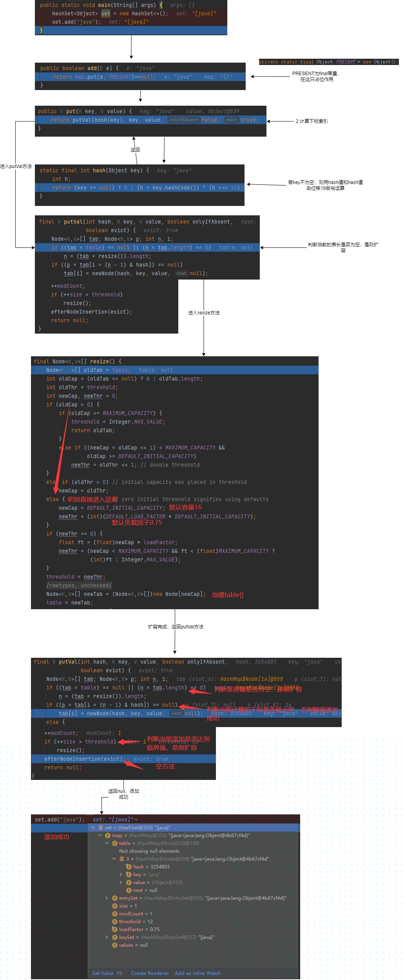Open the inline set: "[java]" hint dropdown arrow
The image size is (404, 980).
[x=136, y=819]
